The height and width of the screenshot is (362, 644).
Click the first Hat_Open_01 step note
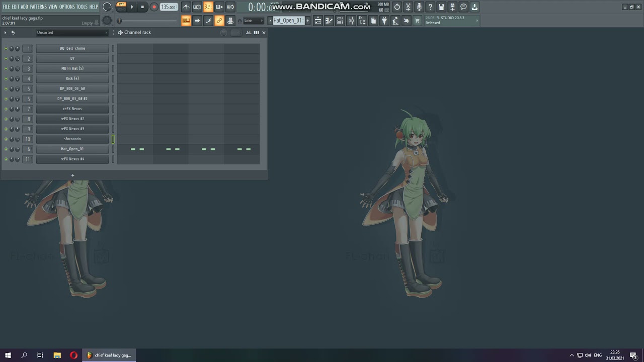point(133,149)
